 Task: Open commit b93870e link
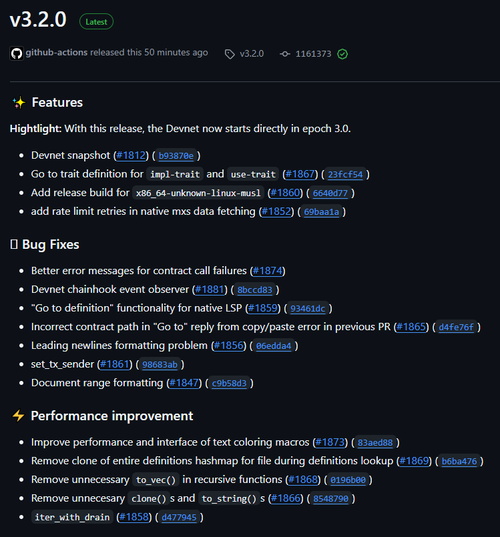tap(176, 156)
